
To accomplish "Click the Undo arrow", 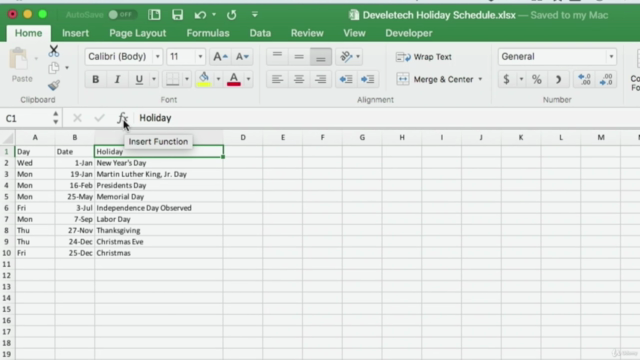I will pos(200,15).
